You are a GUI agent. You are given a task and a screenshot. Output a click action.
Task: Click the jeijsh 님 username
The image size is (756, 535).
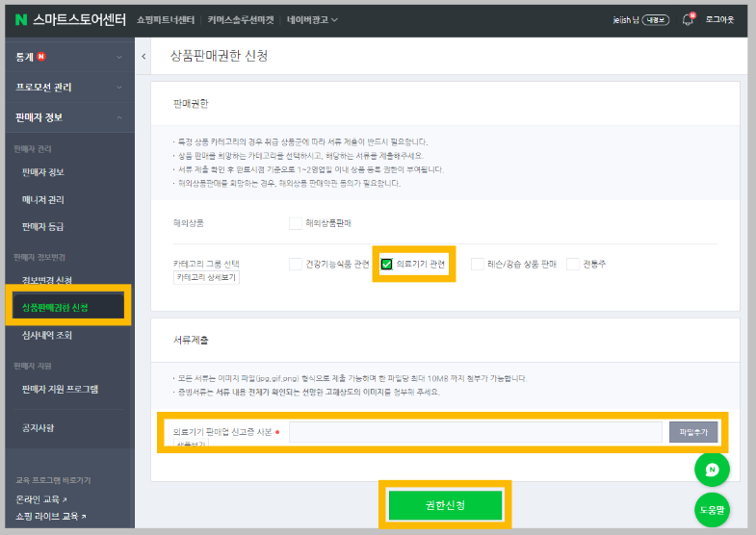[626, 20]
